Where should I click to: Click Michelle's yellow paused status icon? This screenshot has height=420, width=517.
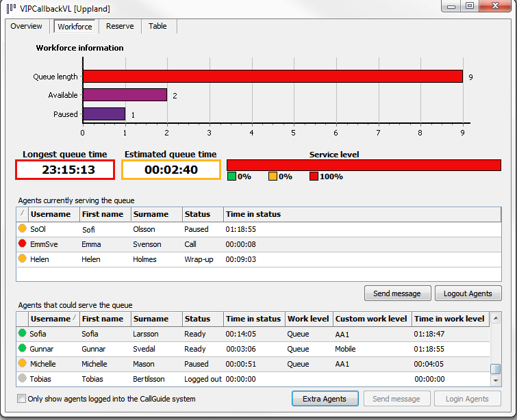pyautogui.click(x=23, y=364)
